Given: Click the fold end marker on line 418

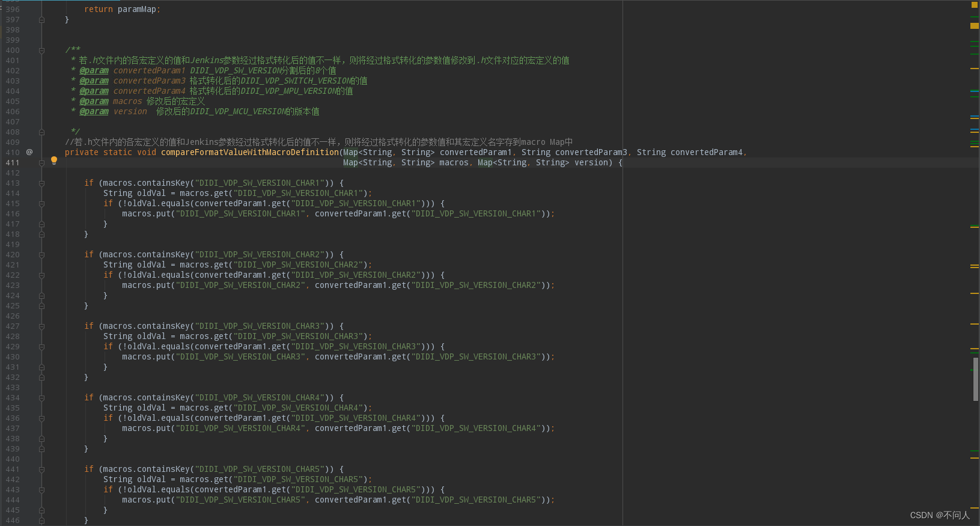Looking at the screenshot, I should (x=41, y=234).
